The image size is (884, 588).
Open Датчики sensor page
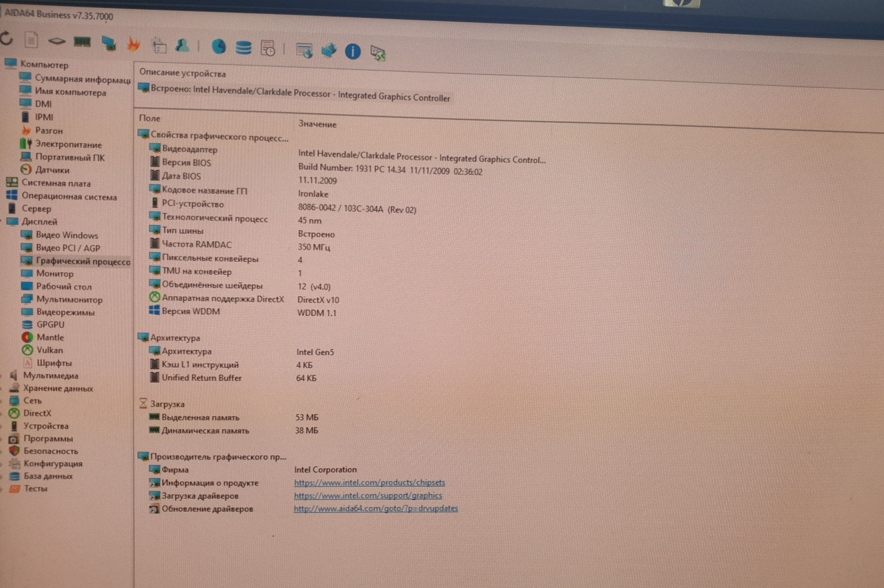click(x=45, y=169)
